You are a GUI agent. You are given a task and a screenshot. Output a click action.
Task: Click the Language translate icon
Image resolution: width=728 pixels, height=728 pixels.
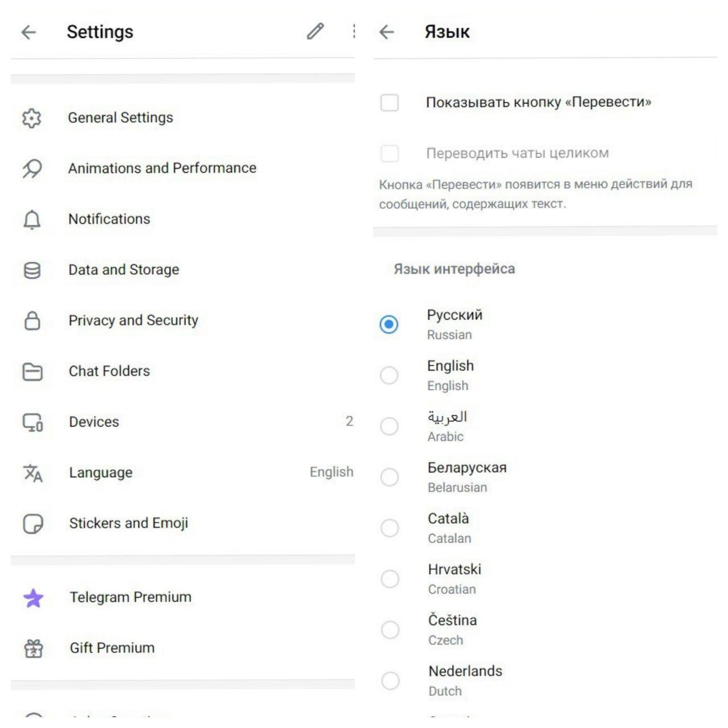click(x=32, y=473)
